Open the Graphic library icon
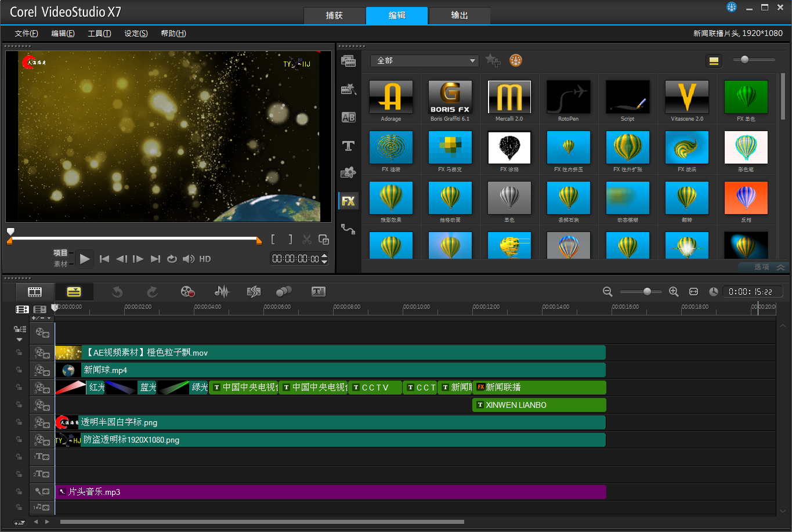 coord(348,172)
